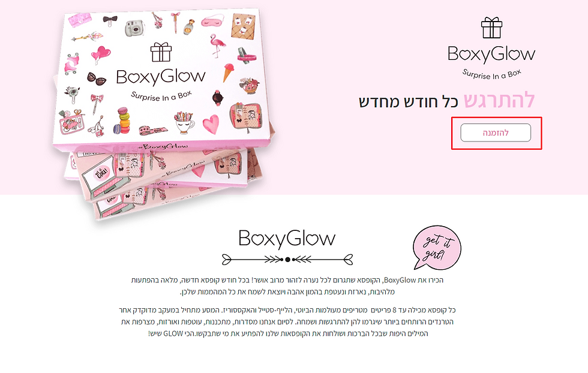This screenshot has width=588, height=373.
Task: Click the 'Surprise In a Box' header tagline
Action: pos(491,74)
